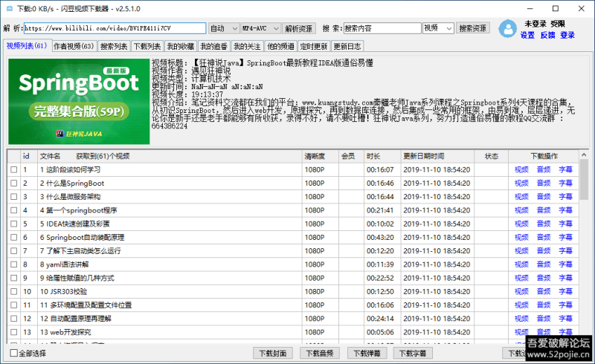
Task: Select row 11 多环境配置及配置文件位置
Action: [293, 305]
